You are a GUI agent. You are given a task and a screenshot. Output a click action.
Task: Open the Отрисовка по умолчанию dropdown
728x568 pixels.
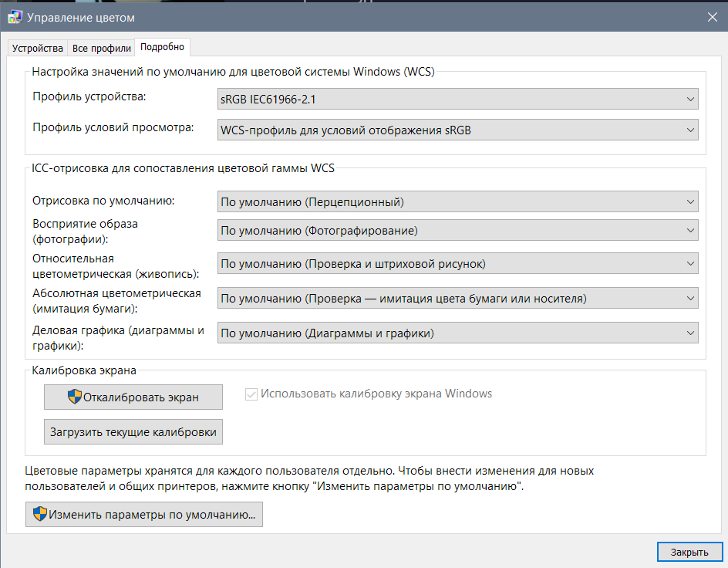(458, 202)
